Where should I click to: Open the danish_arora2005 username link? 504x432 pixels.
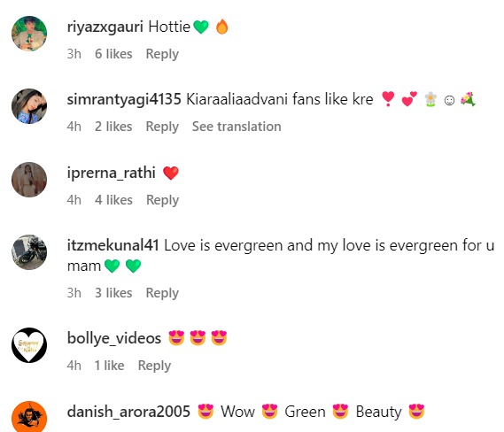128,412
